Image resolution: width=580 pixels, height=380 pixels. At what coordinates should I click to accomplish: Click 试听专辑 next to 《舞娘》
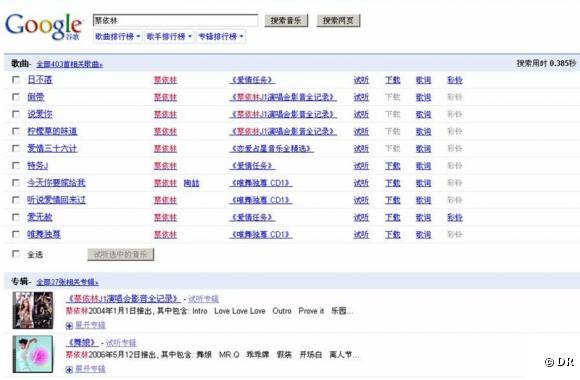[x=121, y=343]
